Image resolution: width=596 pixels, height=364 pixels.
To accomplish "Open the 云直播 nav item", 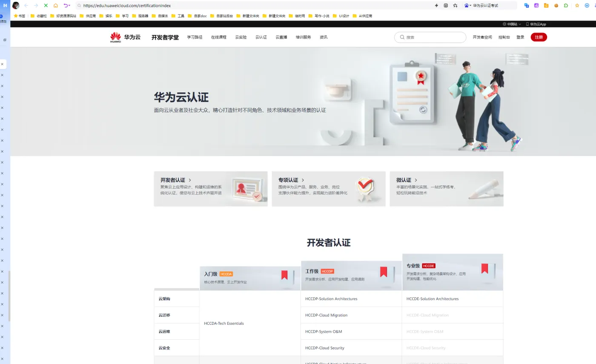I will (281, 37).
